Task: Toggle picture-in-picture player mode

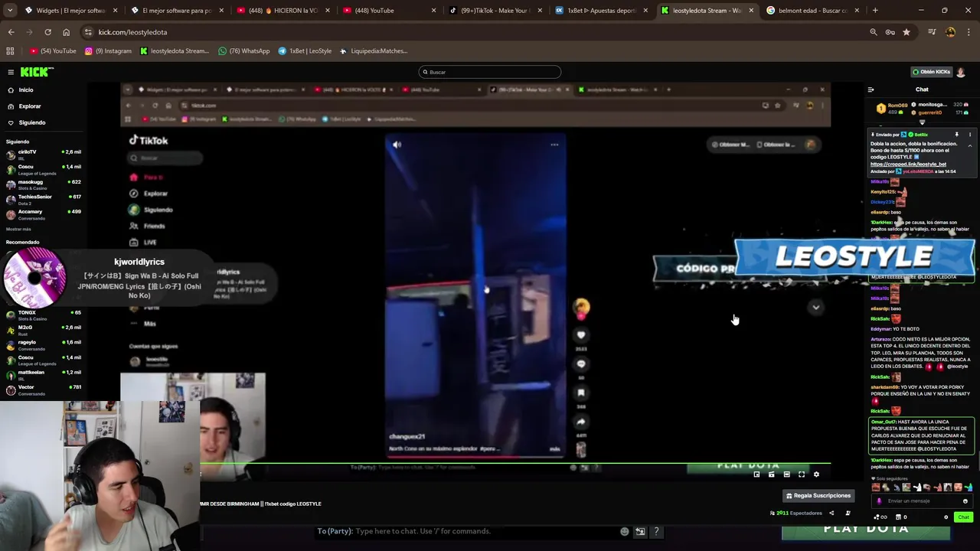Action: tap(756, 474)
